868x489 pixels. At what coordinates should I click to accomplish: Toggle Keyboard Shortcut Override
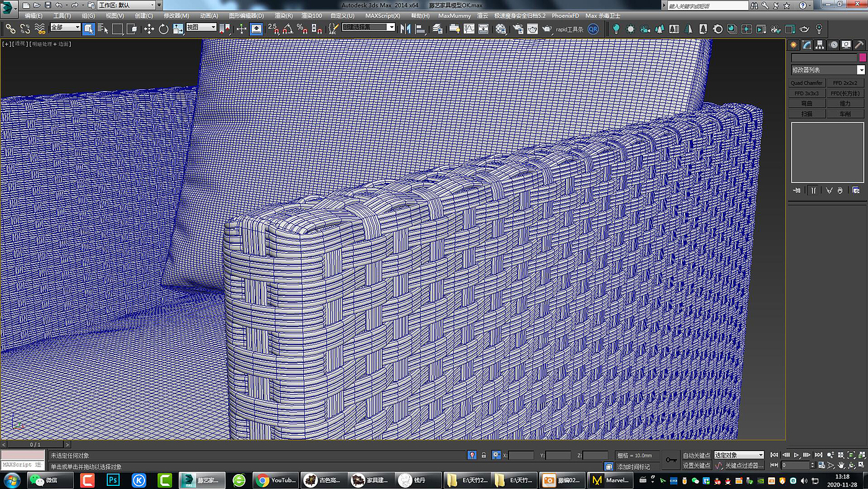[256, 29]
